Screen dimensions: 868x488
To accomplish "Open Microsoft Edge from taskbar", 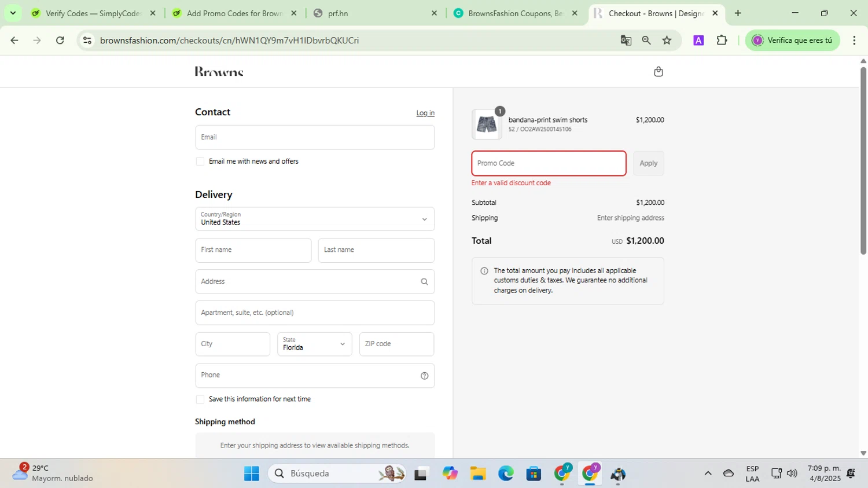I will pos(506,474).
